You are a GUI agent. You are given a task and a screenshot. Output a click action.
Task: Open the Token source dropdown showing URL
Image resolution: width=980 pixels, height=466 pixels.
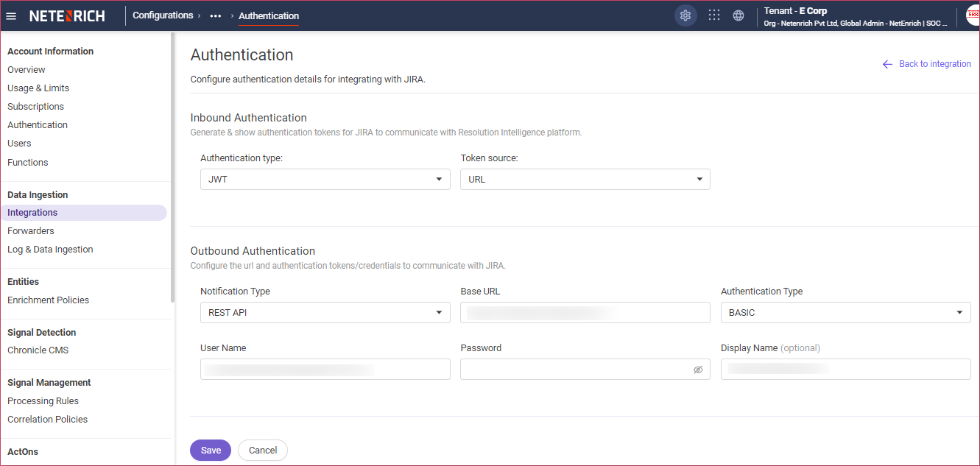point(585,179)
